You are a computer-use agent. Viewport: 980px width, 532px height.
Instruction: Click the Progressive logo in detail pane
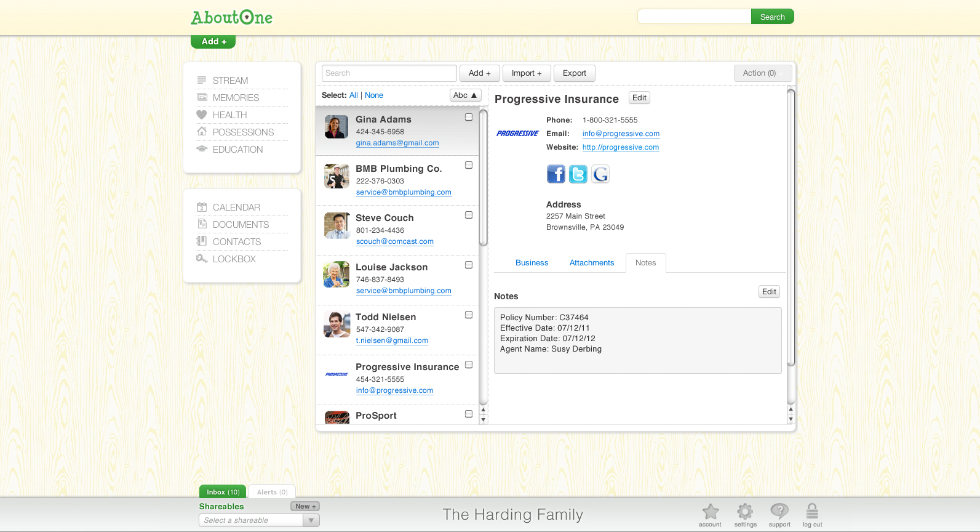tap(517, 133)
